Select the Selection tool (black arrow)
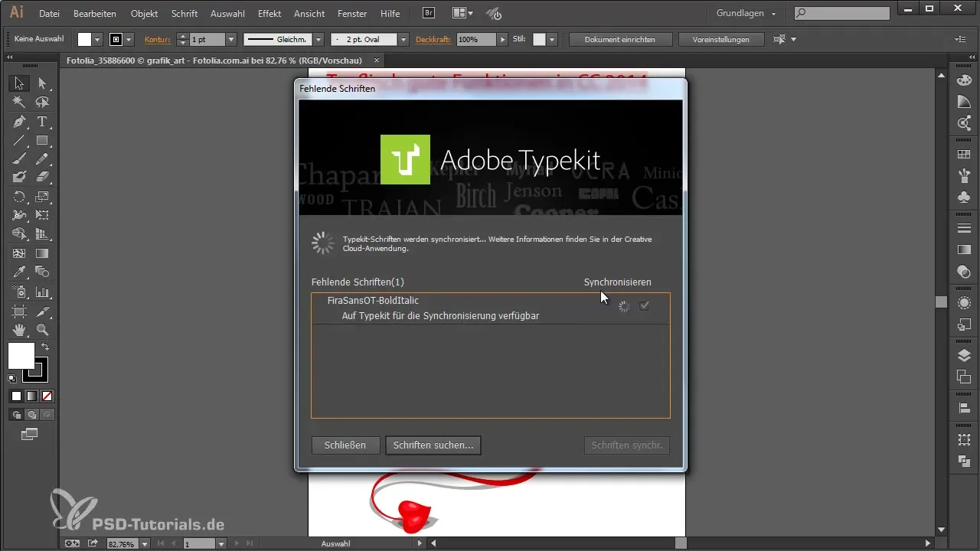 19,83
